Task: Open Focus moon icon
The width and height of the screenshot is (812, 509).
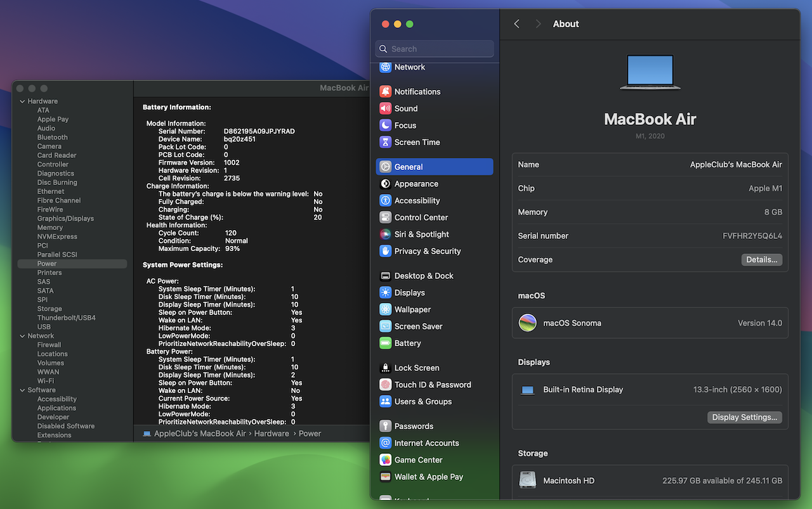Action: pyautogui.click(x=385, y=126)
